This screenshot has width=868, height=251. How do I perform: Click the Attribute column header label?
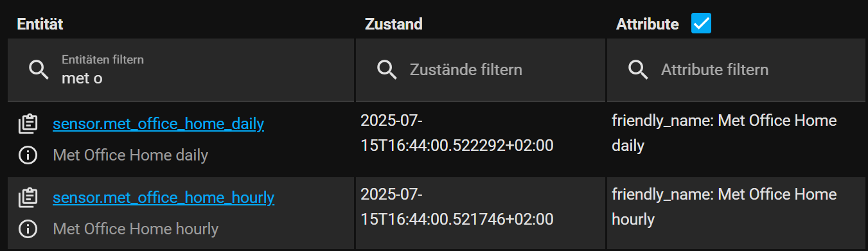tap(648, 24)
